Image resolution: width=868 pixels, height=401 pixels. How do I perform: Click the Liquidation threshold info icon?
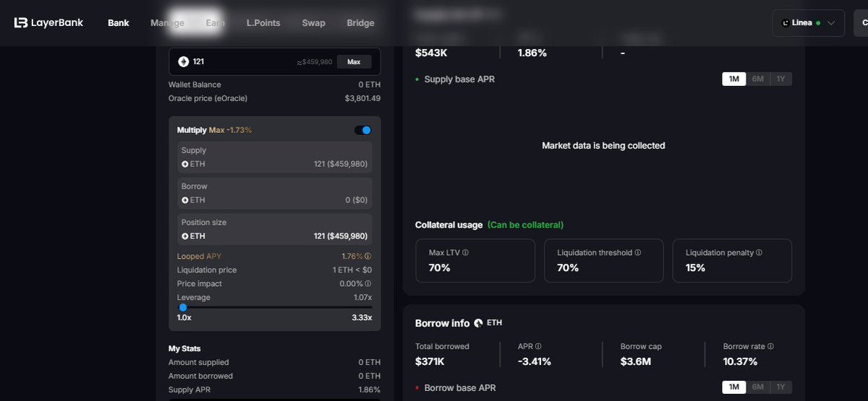point(637,253)
